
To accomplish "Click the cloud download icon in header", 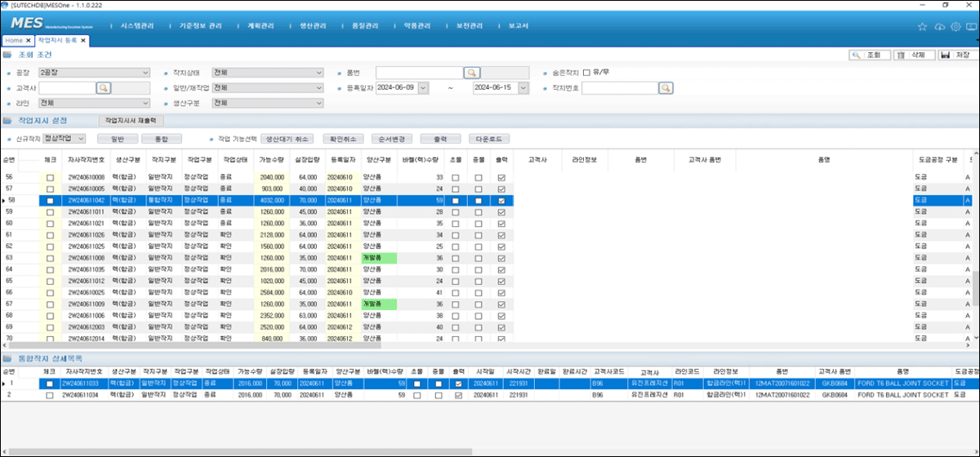I will (x=939, y=27).
